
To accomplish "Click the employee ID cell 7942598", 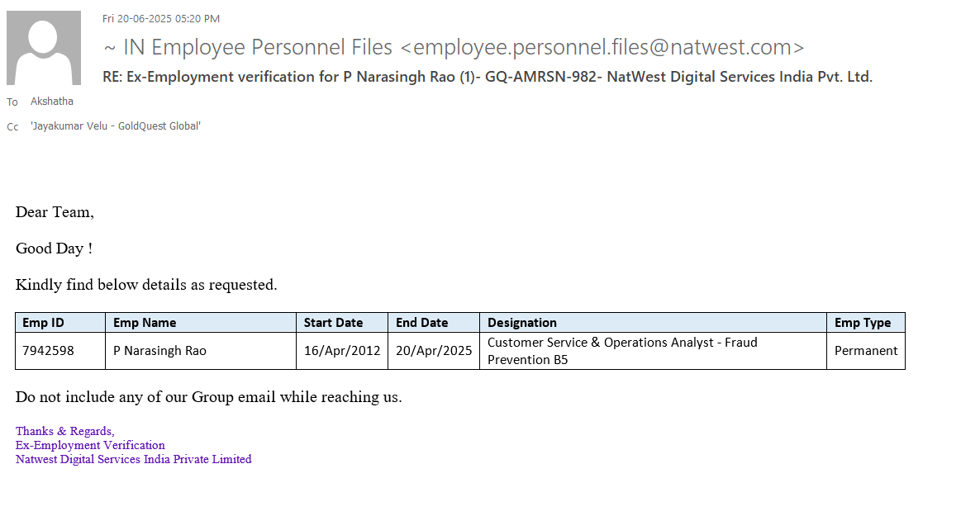I will 48,351.
